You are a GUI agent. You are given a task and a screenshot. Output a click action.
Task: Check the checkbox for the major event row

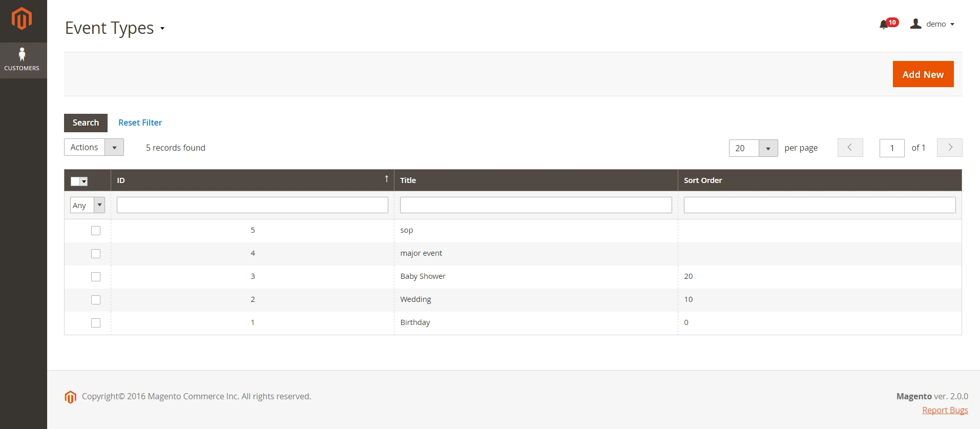point(96,254)
